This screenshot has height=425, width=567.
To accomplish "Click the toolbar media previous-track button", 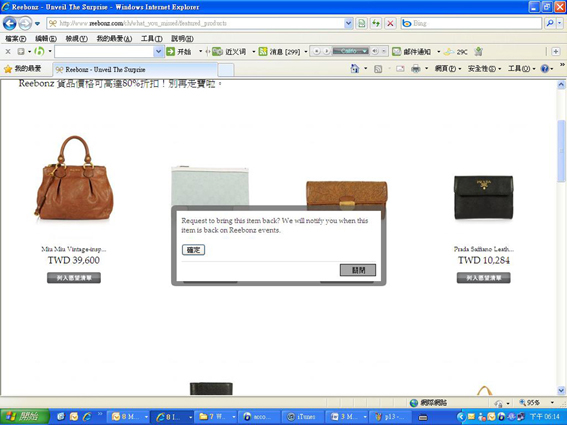I will point(316,51).
